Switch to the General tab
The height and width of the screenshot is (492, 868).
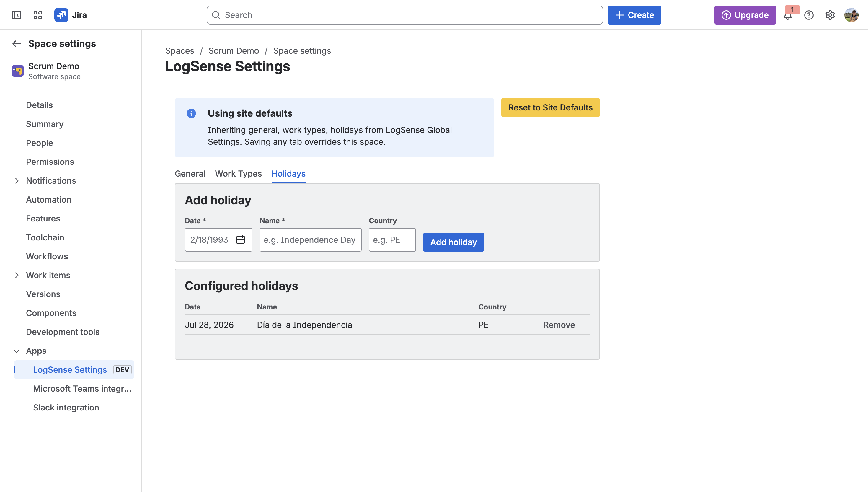click(x=190, y=174)
